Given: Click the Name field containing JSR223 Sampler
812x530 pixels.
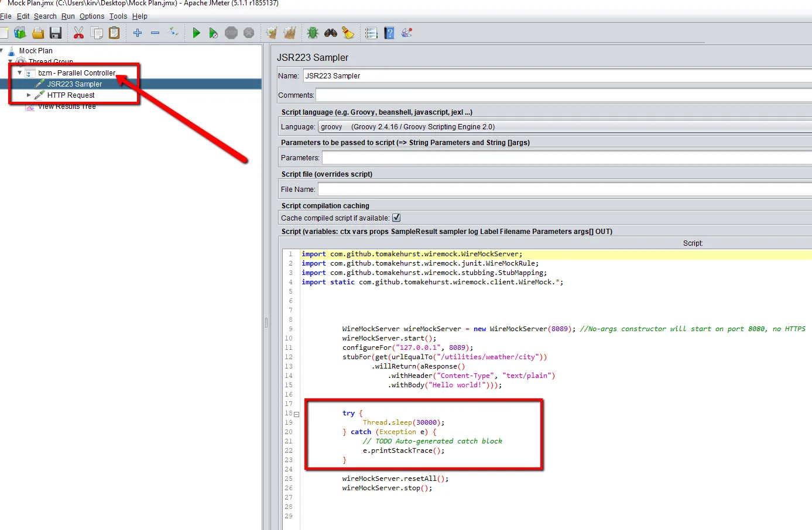Looking at the screenshot, I should pyautogui.click(x=557, y=76).
